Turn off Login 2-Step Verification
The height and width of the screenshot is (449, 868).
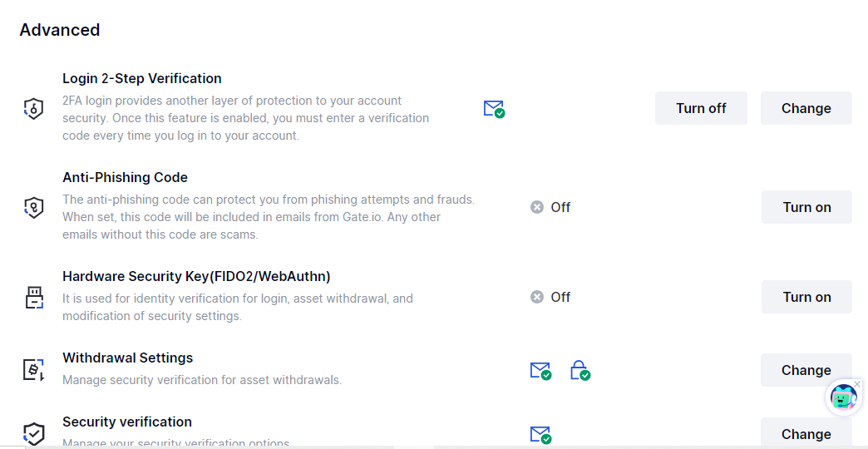[x=701, y=108]
